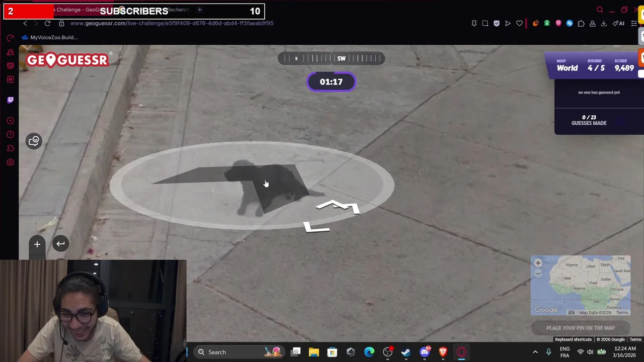The image size is (644, 362).
Task: Open File Explorer from the taskbar
Action: 314,352
